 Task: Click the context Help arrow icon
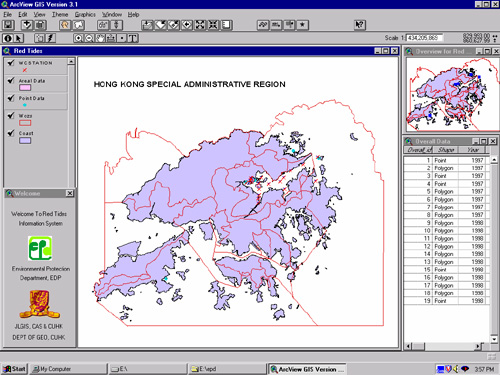[x=360, y=25]
